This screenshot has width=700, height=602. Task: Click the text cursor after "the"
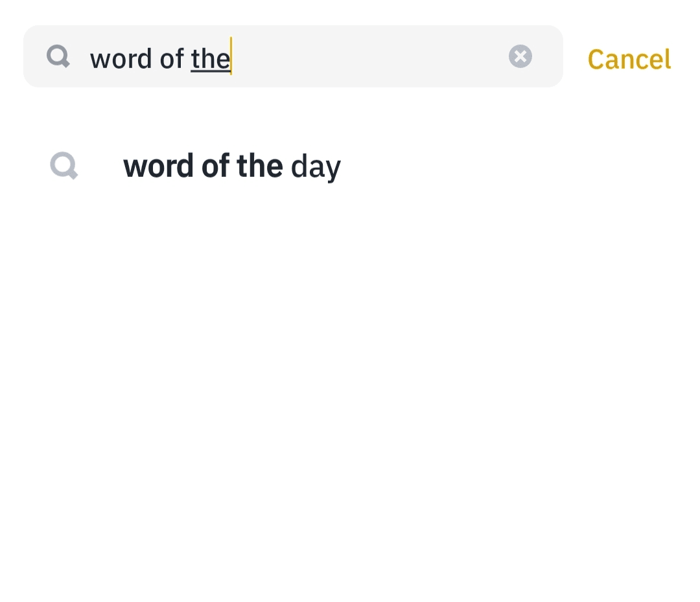[x=231, y=57]
